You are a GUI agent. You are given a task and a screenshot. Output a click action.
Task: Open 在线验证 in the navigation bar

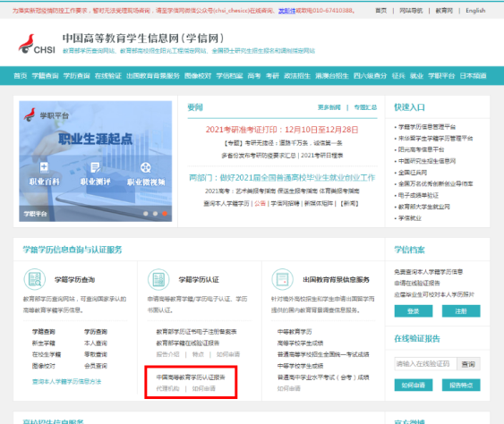[108, 76]
